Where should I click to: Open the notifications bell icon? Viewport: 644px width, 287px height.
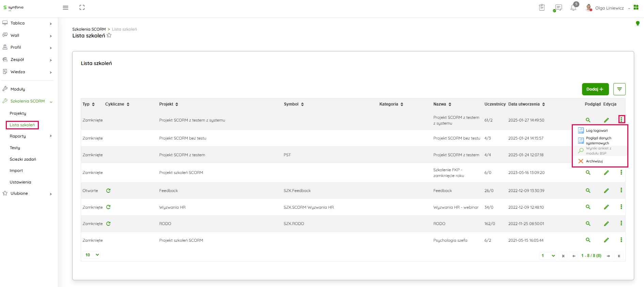(574, 8)
